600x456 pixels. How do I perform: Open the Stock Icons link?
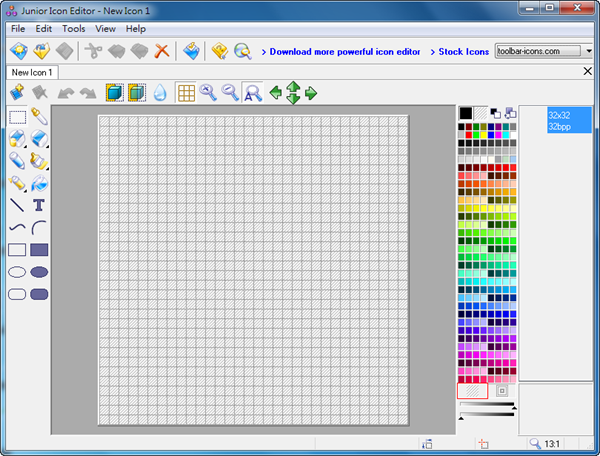pos(464,51)
